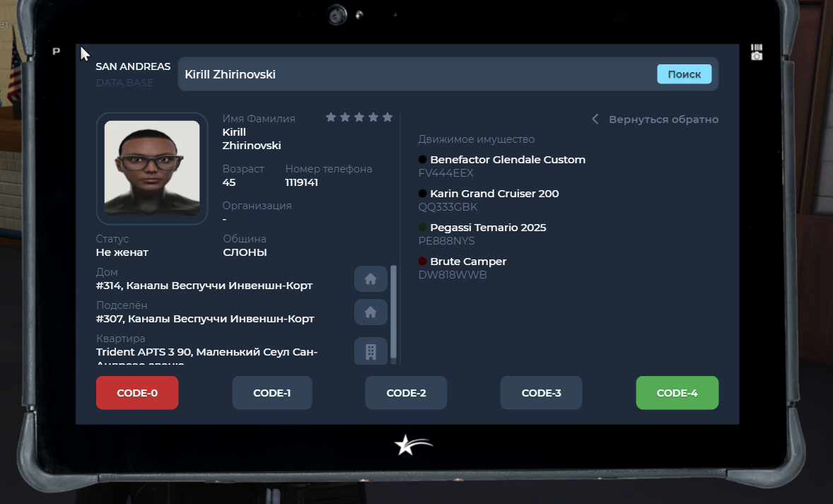Click the search field with Kirill Zhirinovski

[417, 74]
